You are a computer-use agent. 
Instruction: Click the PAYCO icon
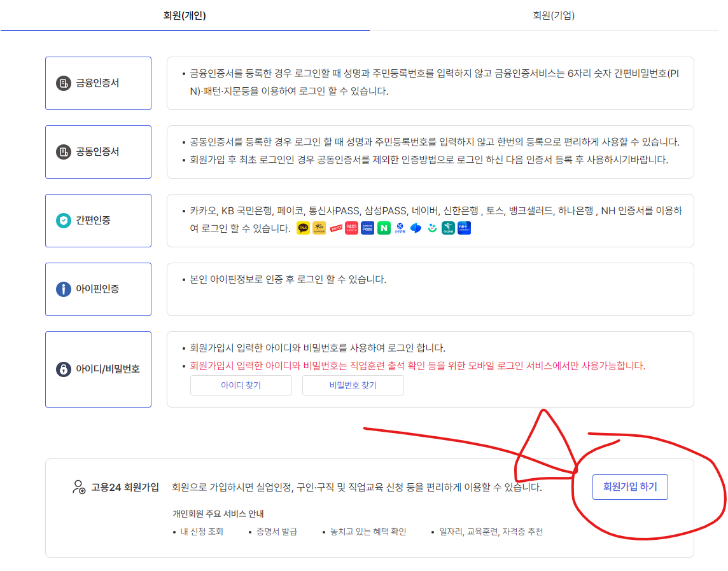[x=335, y=228]
